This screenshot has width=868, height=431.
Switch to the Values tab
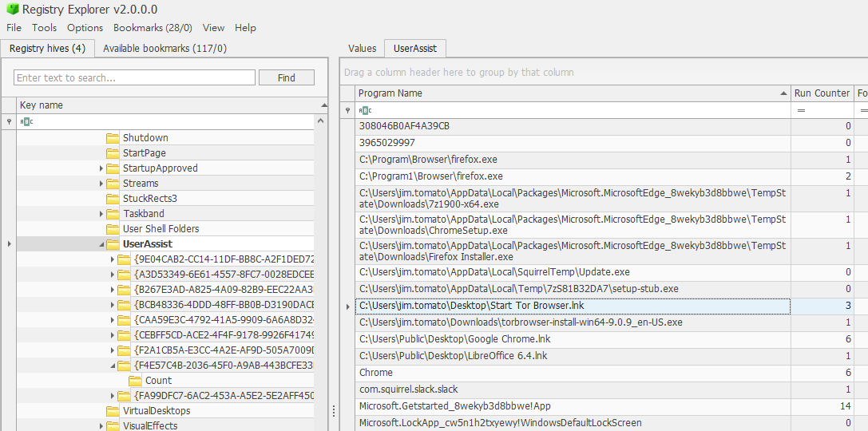(362, 48)
